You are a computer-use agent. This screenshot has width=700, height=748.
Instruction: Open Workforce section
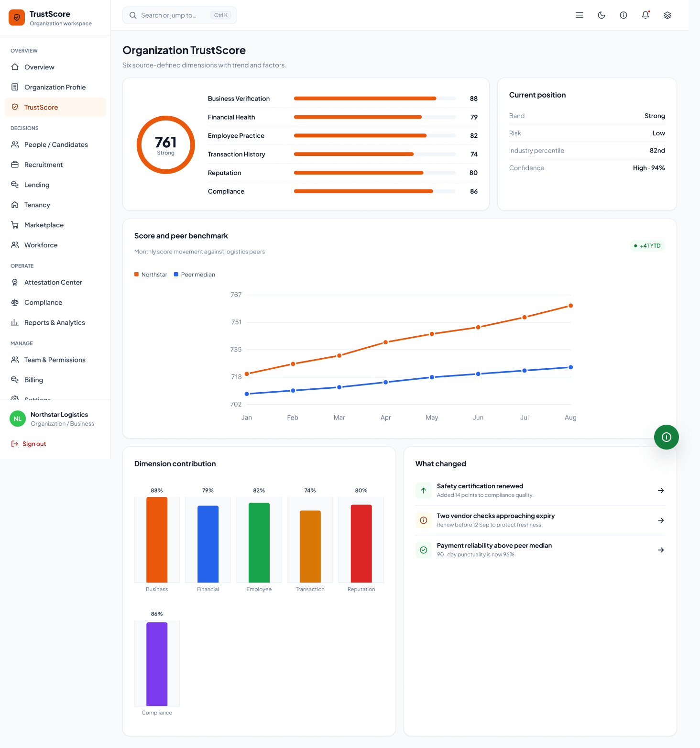55,245
